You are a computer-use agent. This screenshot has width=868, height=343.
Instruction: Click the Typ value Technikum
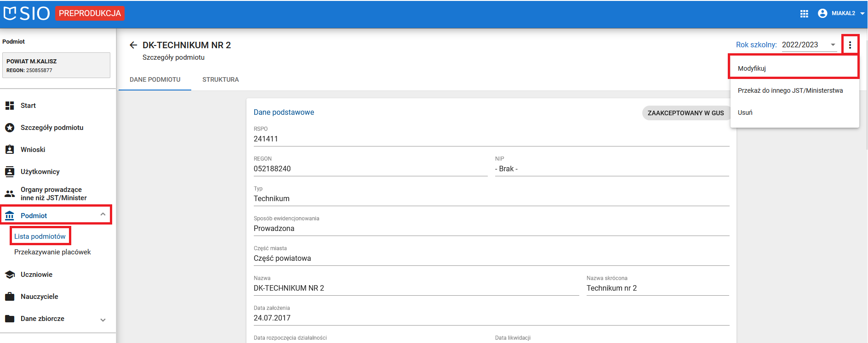[x=272, y=199]
